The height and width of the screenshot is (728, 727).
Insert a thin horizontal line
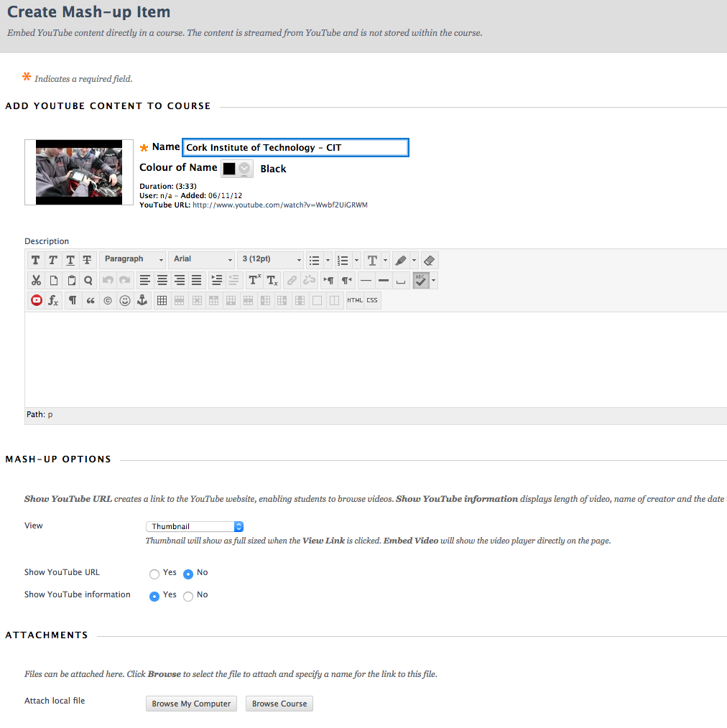pos(366,281)
